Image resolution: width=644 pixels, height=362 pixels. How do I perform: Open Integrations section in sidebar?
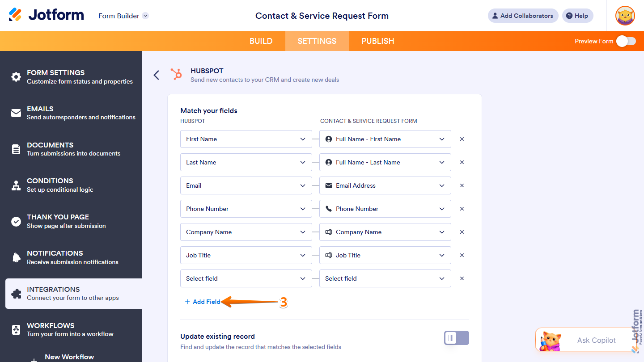74,294
